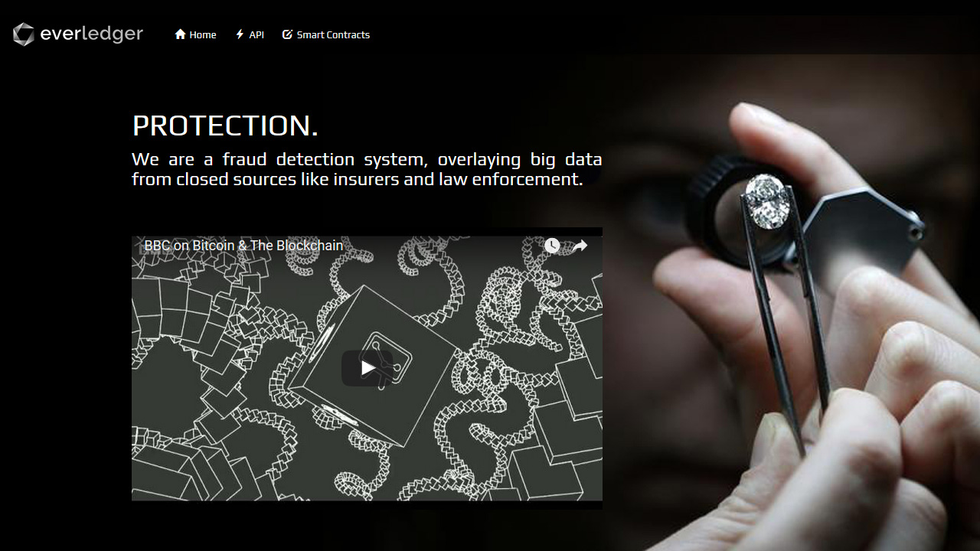Play the BBC blockchain video
This screenshot has width=980, height=551.
[367, 368]
